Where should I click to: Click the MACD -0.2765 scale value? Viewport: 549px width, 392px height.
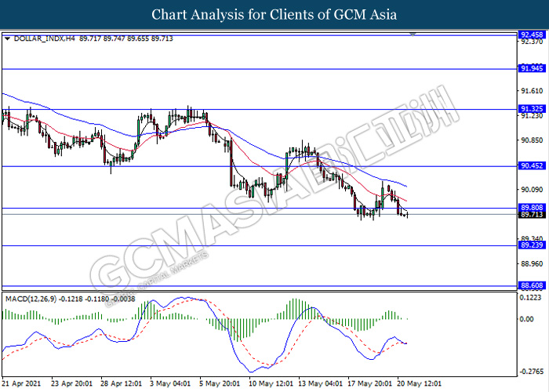[x=529, y=371]
